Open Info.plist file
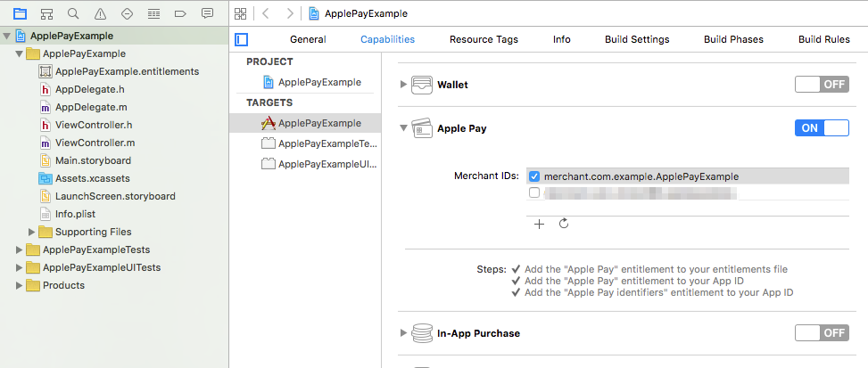The width and height of the screenshot is (868, 368). [75, 214]
